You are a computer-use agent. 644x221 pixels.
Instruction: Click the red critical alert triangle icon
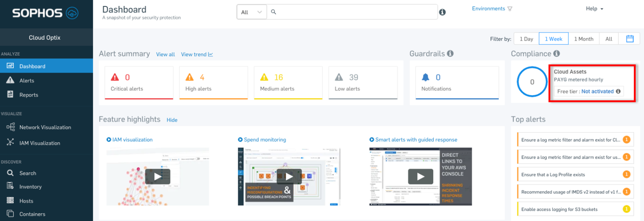(115, 77)
